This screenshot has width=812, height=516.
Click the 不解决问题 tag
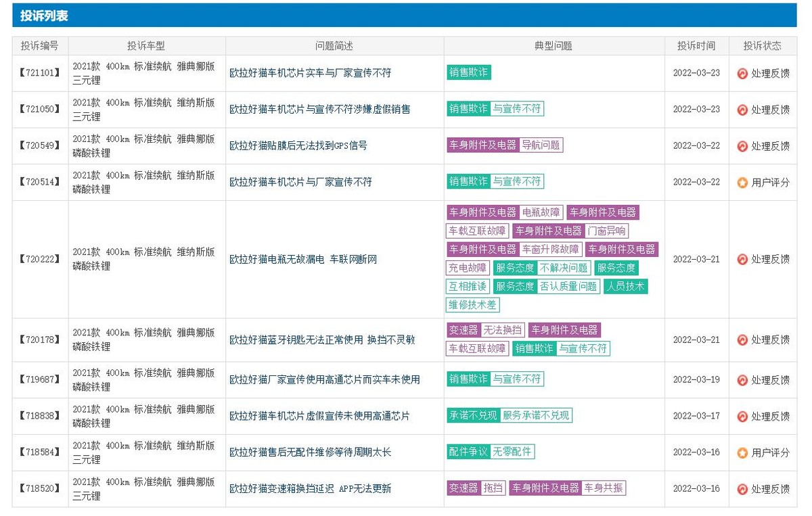pyautogui.click(x=564, y=268)
